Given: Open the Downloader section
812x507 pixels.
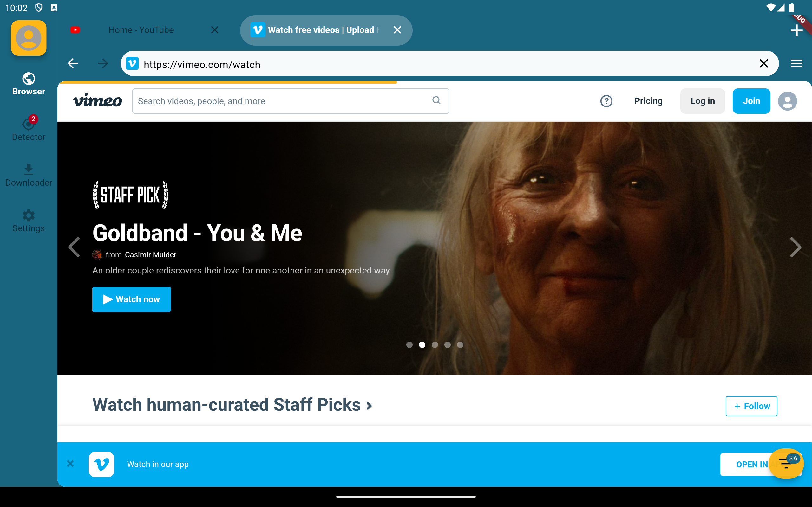Looking at the screenshot, I should coord(29,175).
